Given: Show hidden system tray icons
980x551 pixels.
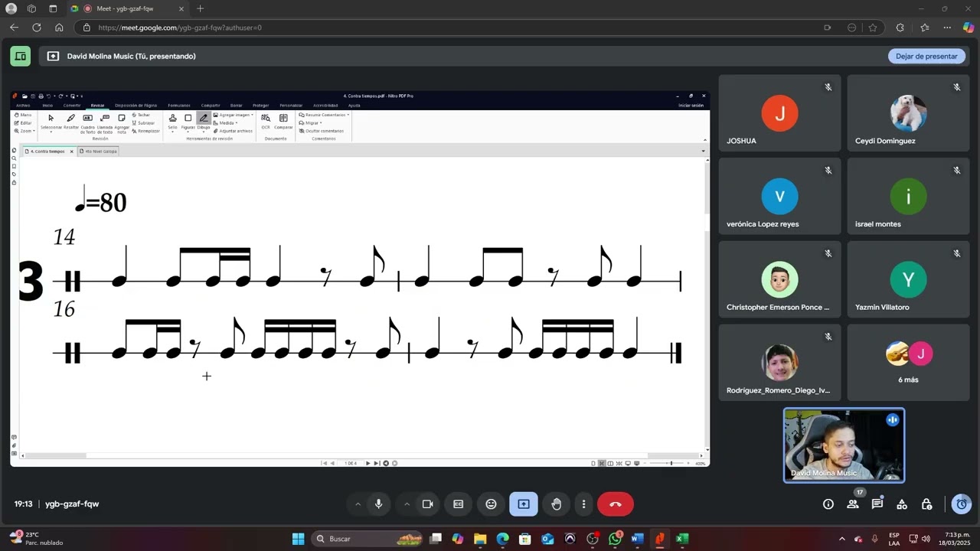Looking at the screenshot, I should tap(842, 539).
